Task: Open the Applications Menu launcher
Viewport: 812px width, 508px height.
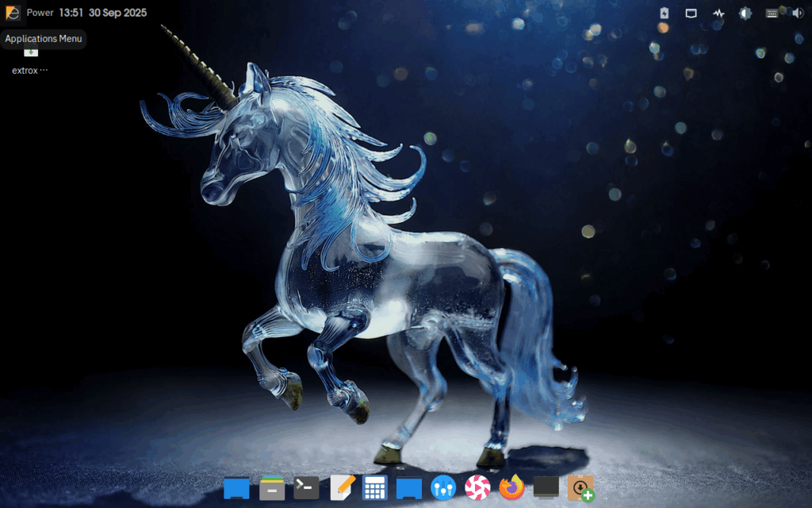Action: (13, 13)
